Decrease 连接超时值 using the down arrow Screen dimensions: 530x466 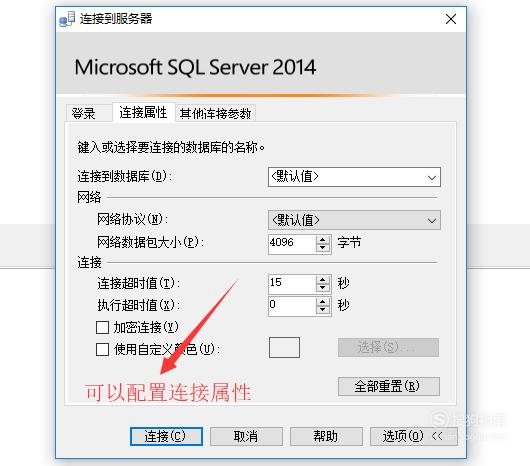pos(323,288)
